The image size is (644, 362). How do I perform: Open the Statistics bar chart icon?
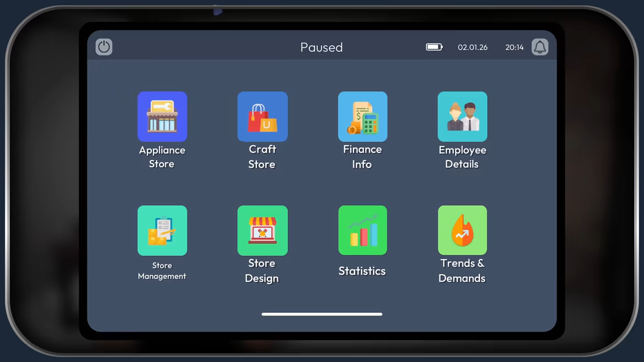pyautogui.click(x=363, y=231)
